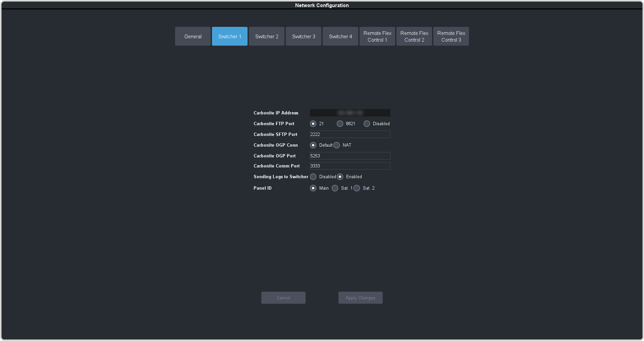The height and width of the screenshot is (341, 644).
Task: Select Remote Flex Control 3 tab
Action: coord(451,36)
